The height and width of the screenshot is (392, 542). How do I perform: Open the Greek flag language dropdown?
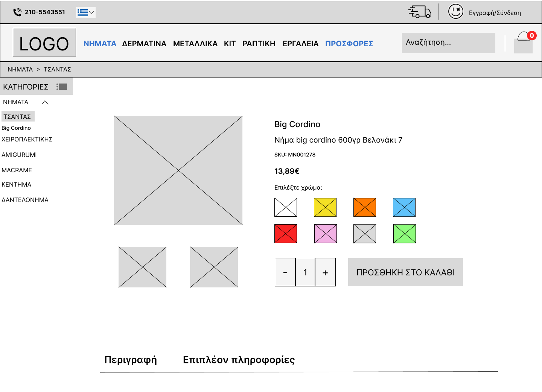tap(85, 12)
